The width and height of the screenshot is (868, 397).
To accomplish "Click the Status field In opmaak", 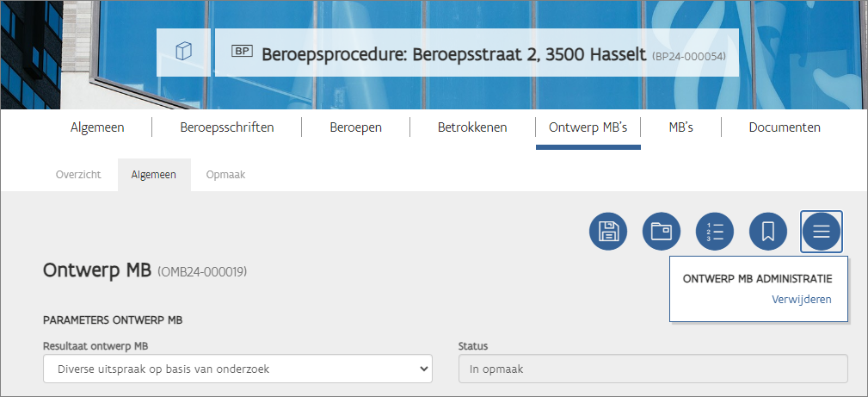I will click(653, 369).
